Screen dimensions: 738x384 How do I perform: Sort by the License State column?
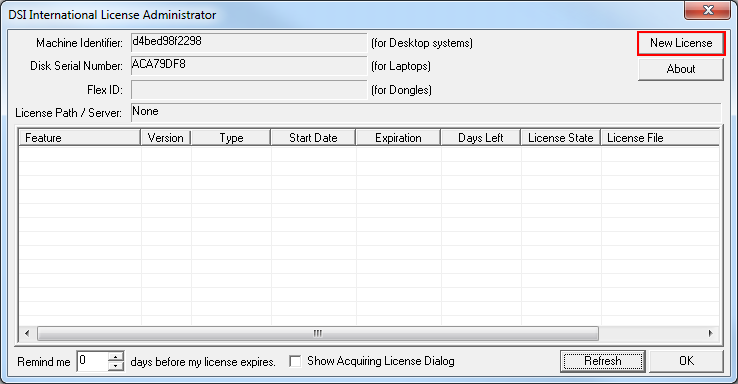tap(561, 138)
